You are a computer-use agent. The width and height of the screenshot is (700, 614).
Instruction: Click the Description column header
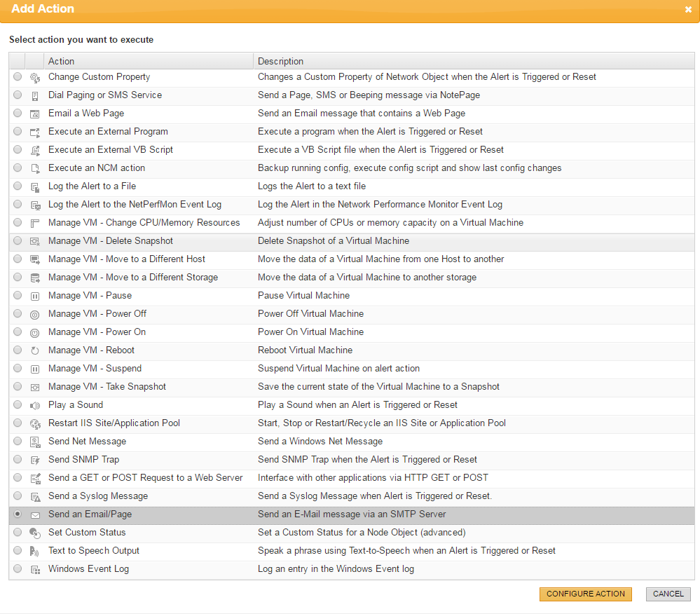coord(474,61)
